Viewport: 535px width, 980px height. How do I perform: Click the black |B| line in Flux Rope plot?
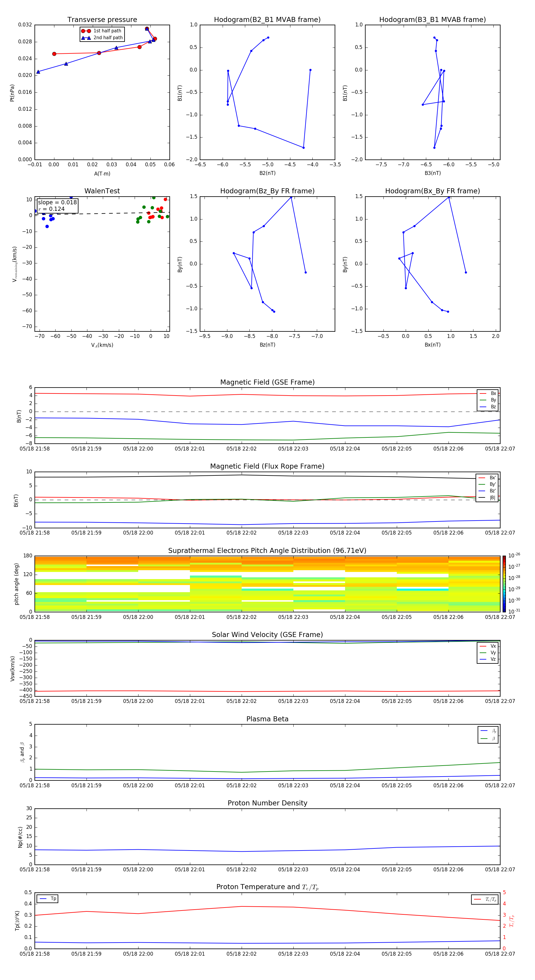267,476
